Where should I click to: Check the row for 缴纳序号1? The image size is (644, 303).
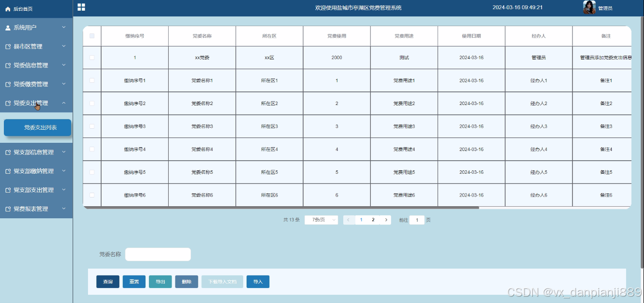[x=92, y=80]
